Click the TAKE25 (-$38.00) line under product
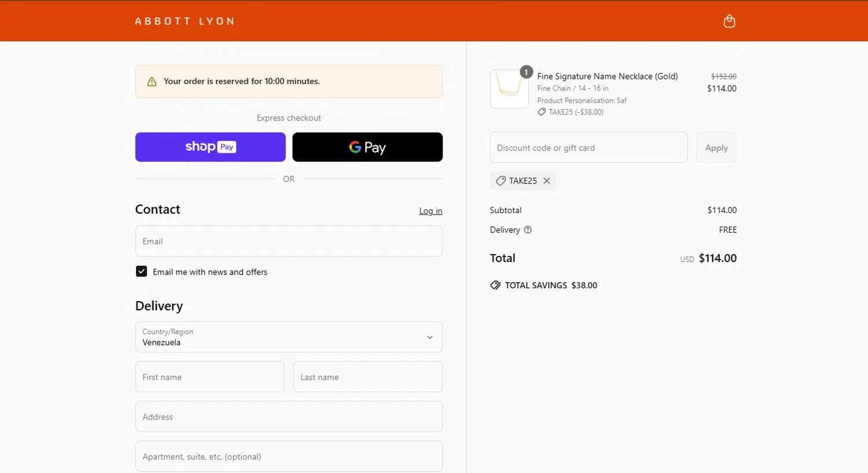 571,112
